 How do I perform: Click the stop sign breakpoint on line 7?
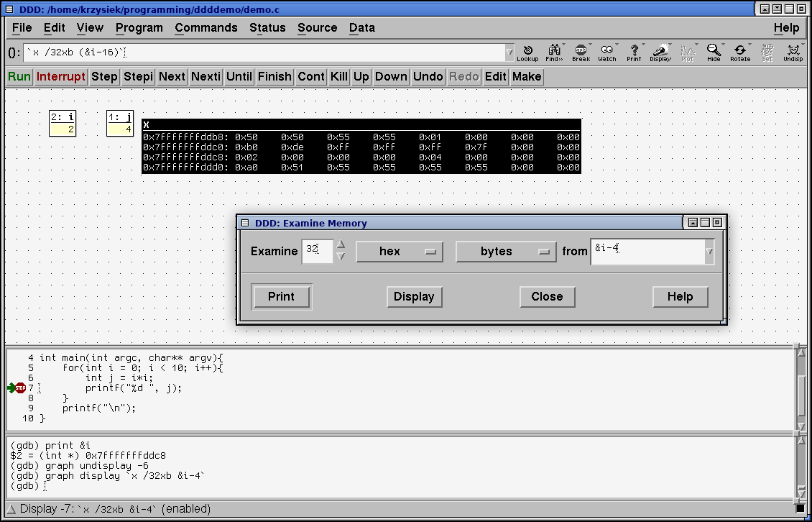20,388
